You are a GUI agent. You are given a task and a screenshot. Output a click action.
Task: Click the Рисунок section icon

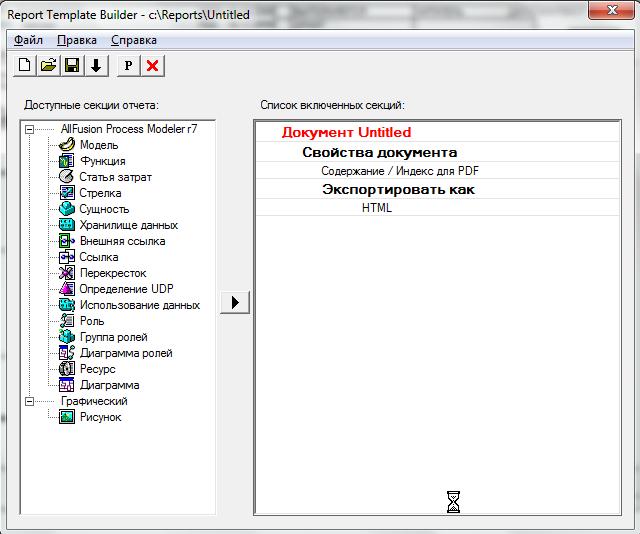67,417
